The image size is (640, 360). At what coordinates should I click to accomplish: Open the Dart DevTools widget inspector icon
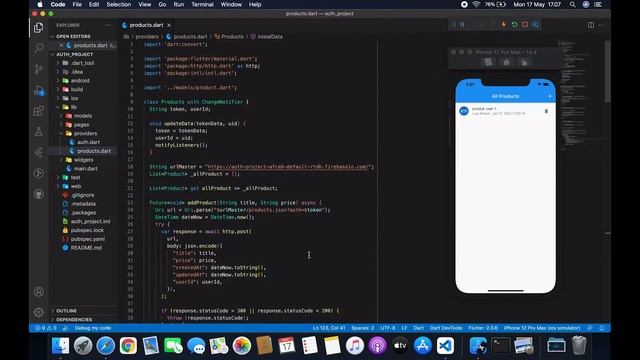pos(536,25)
